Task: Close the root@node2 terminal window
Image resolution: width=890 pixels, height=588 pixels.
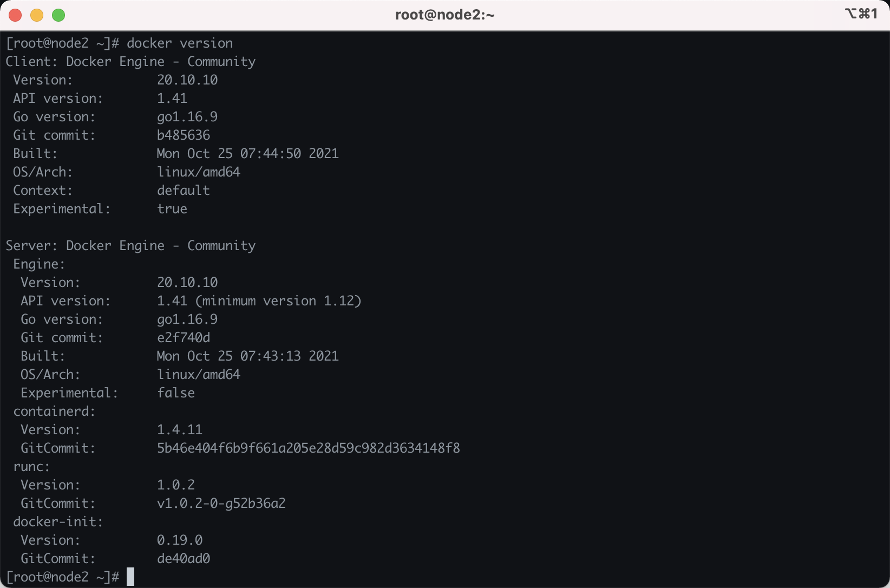Action: point(15,15)
